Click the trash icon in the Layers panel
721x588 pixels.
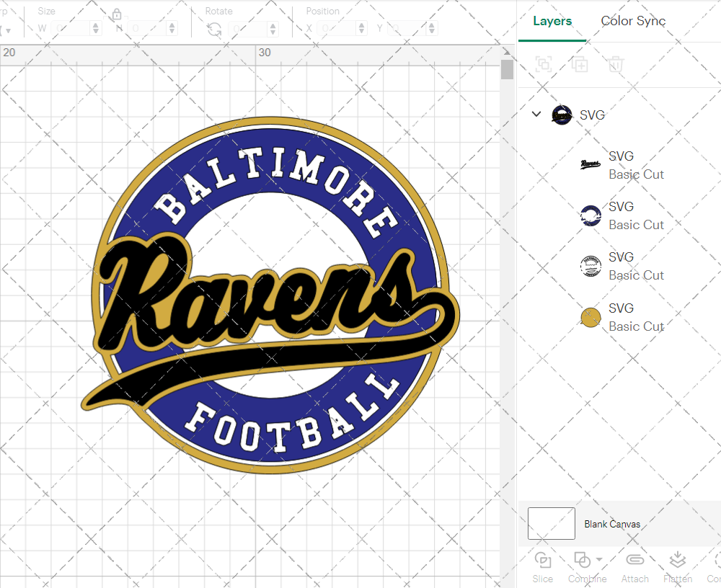click(x=614, y=64)
